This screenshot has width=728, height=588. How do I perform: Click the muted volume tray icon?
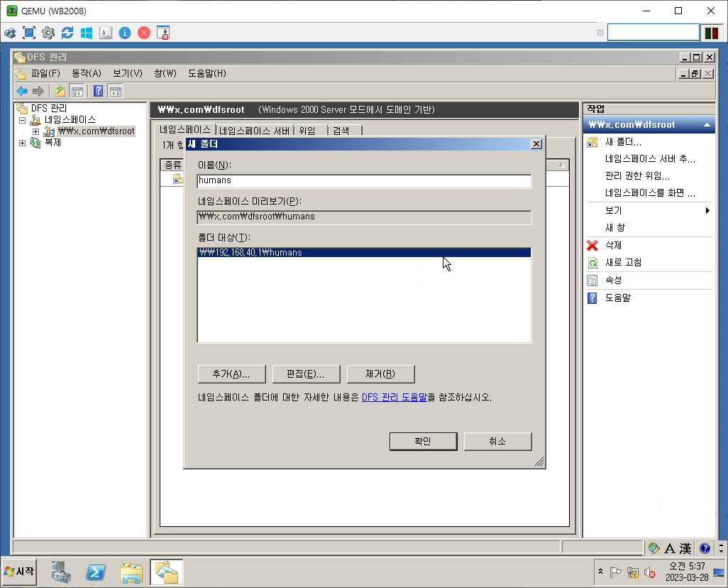point(649,572)
